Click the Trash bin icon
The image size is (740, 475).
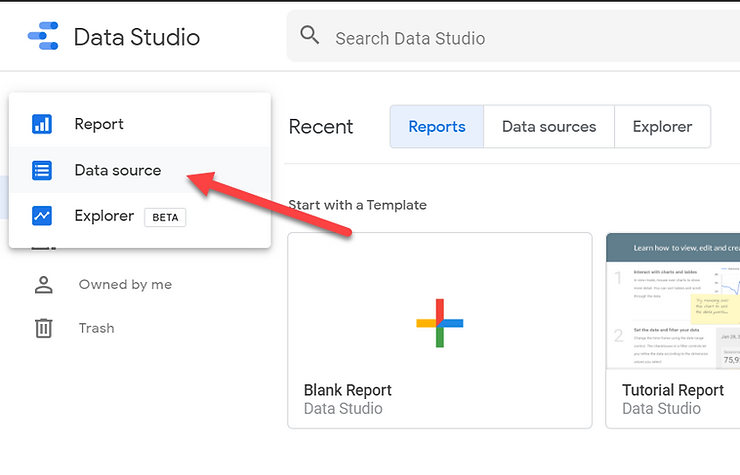click(x=44, y=328)
